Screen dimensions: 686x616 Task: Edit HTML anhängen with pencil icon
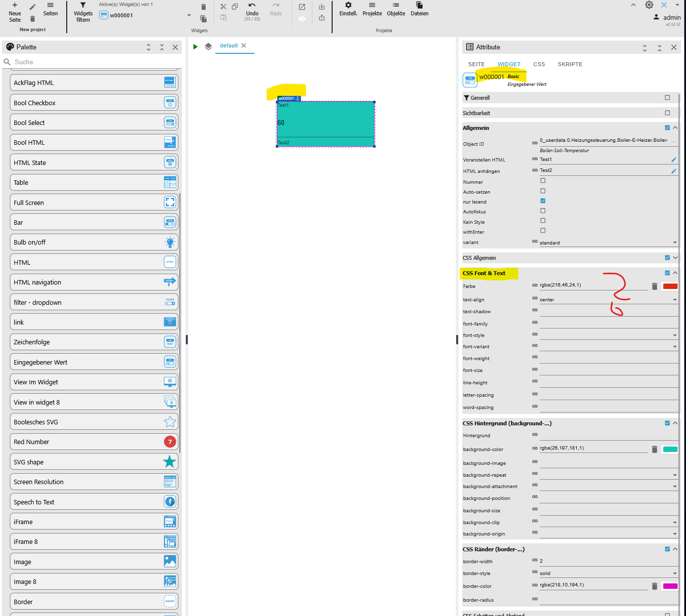pyautogui.click(x=673, y=171)
